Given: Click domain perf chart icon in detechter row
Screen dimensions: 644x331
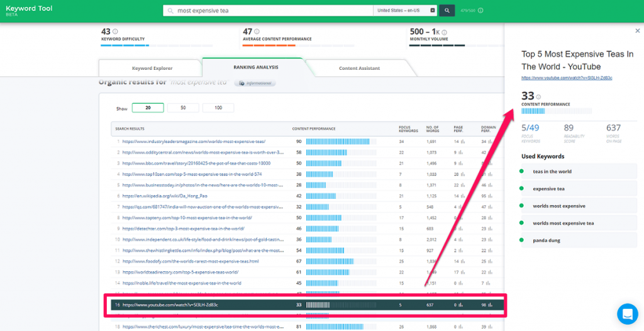Looking at the screenshot, I should (x=489, y=228).
